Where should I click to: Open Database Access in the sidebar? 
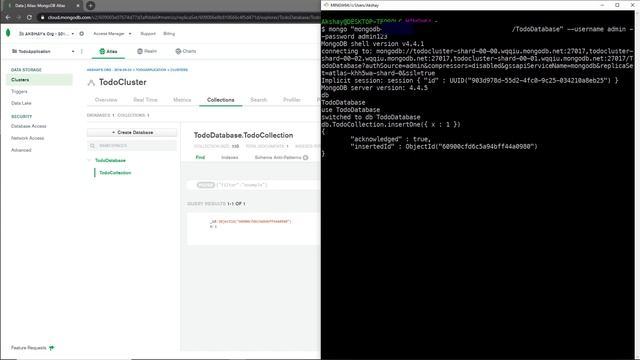coord(29,126)
